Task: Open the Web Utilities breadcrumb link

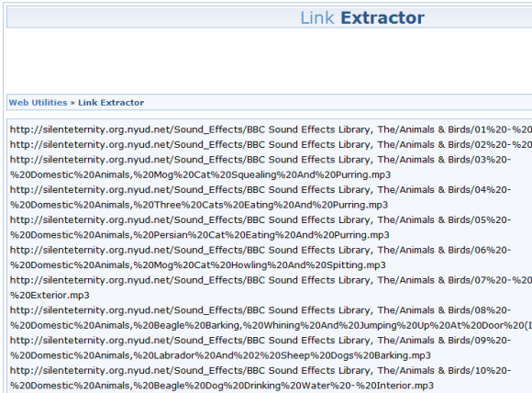Action: tap(38, 103)
